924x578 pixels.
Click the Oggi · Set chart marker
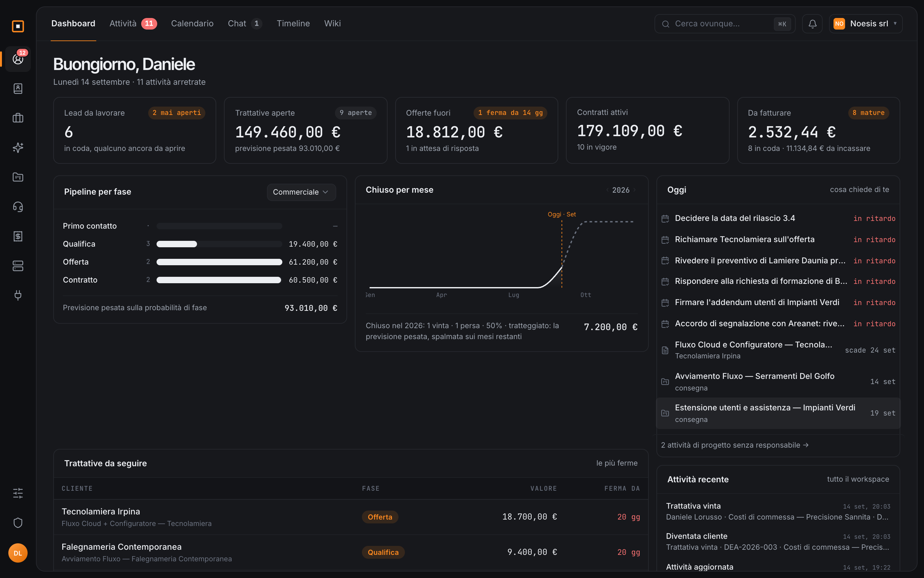(562, 215)
